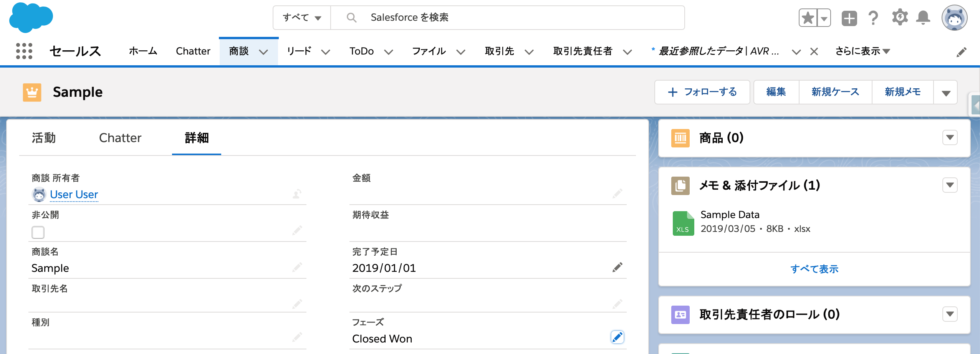Open the すべて search scope dropdown
The width and height of the screenshot is (980, 354).
[301, 17]
